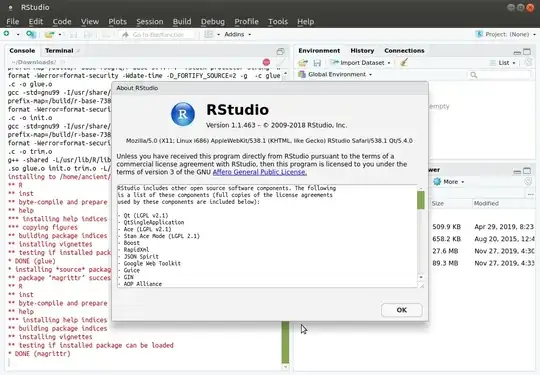Open the Code menu
Screen dimensions: 540x375
(62, 21)
